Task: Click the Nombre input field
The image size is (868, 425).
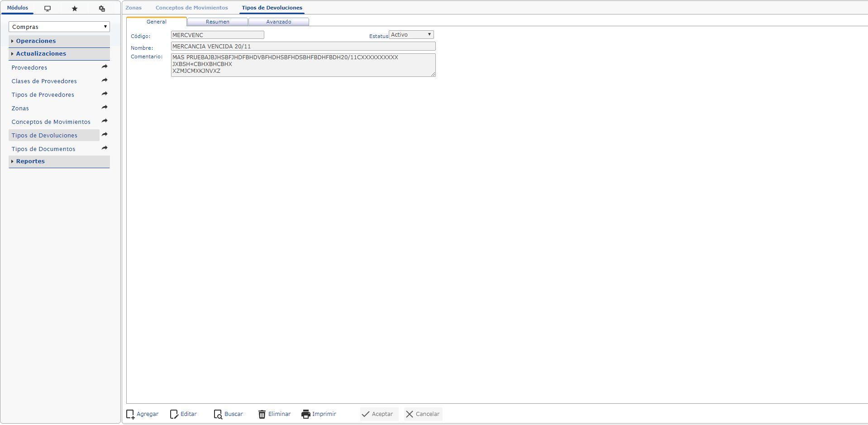Action: click(303, 47)
